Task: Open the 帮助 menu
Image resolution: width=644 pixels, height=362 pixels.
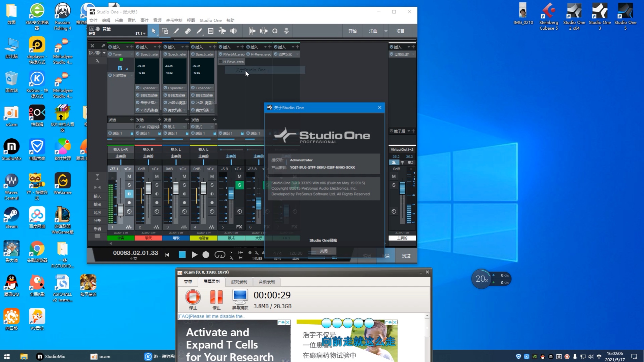Action: (230, 21)
